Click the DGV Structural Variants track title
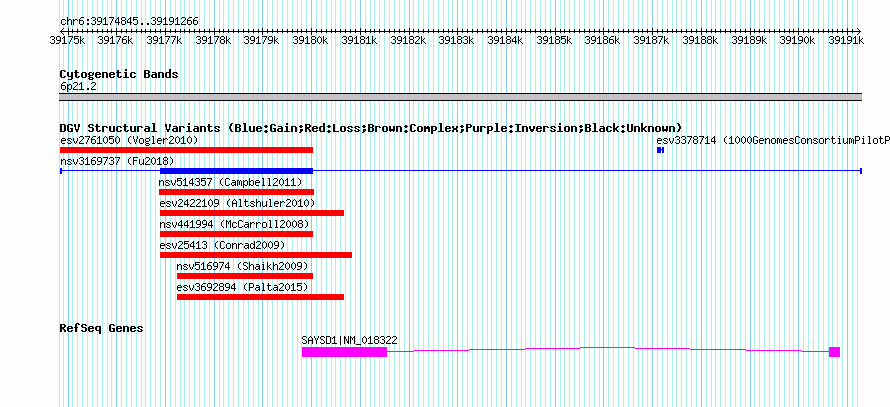Screen dimensions: 890x407 click(371, 128)
